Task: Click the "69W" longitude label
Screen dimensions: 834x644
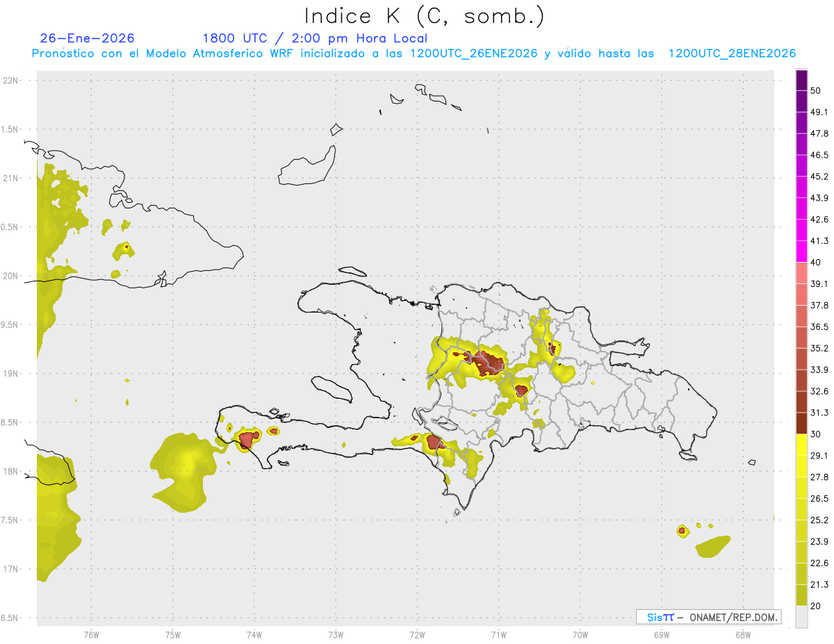Action: tap(662, 634)
